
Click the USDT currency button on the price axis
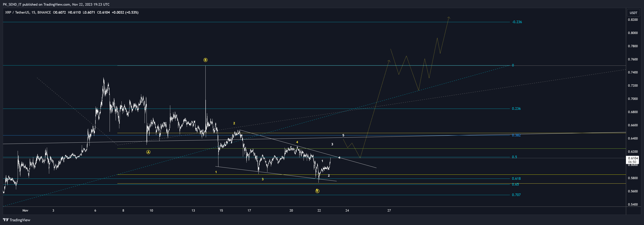pyautogui.click(x=633, y=13)
